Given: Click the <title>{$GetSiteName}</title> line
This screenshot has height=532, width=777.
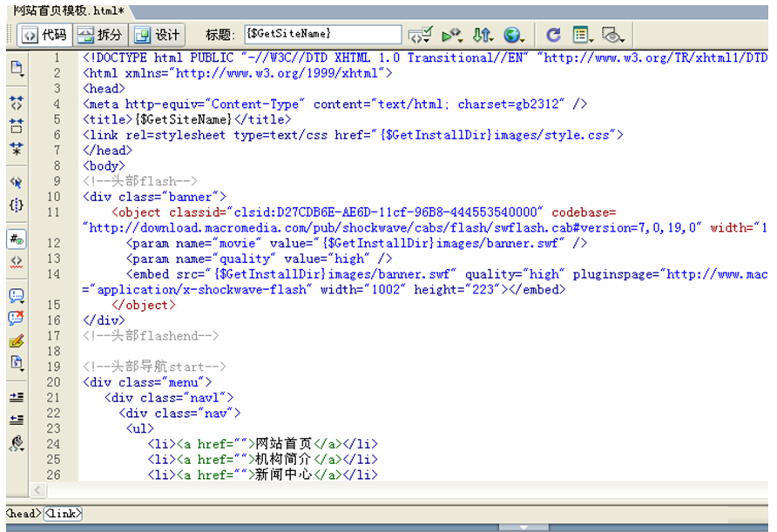Looking at the screenshot, I should coord(186,119).
